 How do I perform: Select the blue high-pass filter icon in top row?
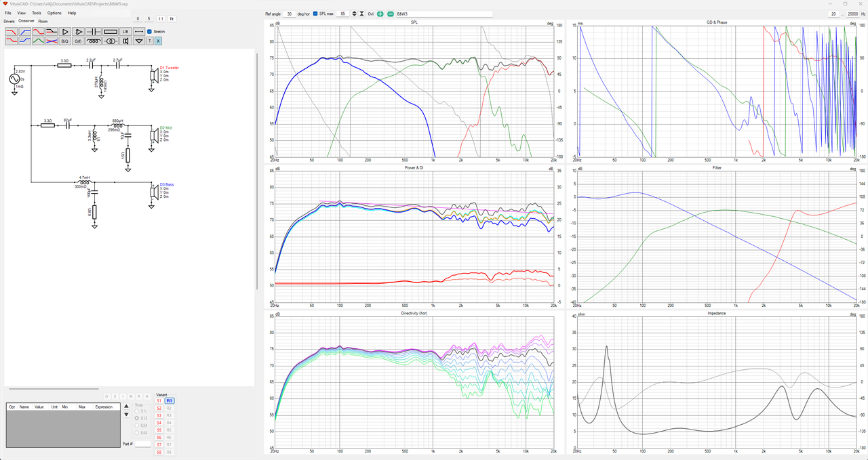click(25, 32)
